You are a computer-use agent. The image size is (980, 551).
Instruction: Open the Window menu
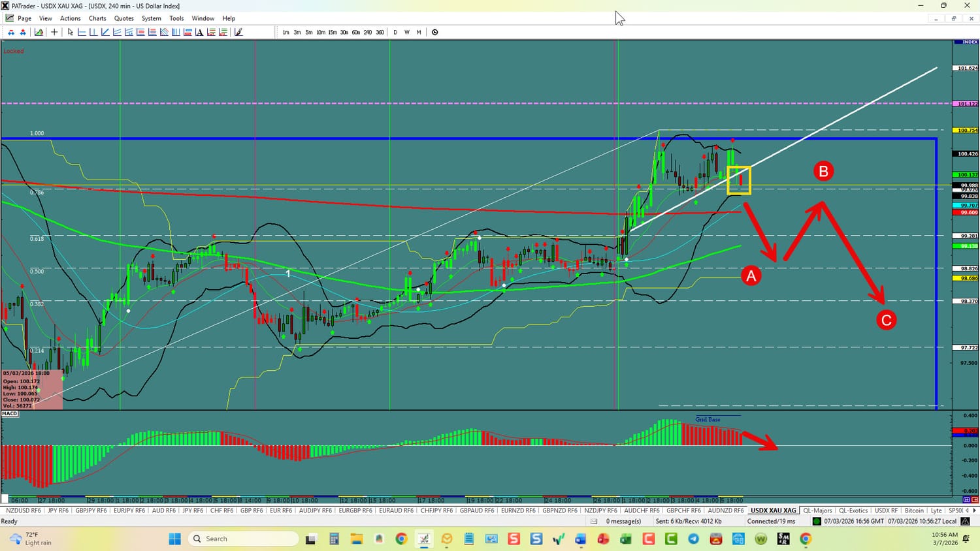click(203, 18)
